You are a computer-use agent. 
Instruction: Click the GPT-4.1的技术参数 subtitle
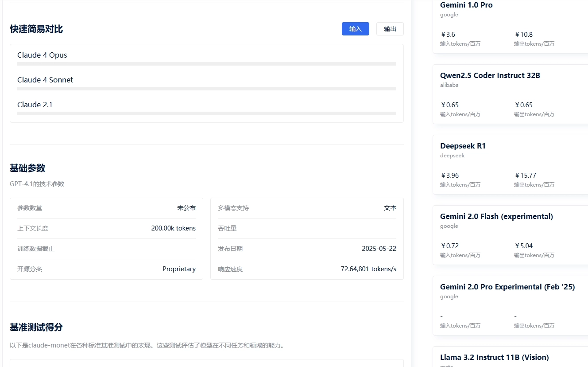(37, 184)
